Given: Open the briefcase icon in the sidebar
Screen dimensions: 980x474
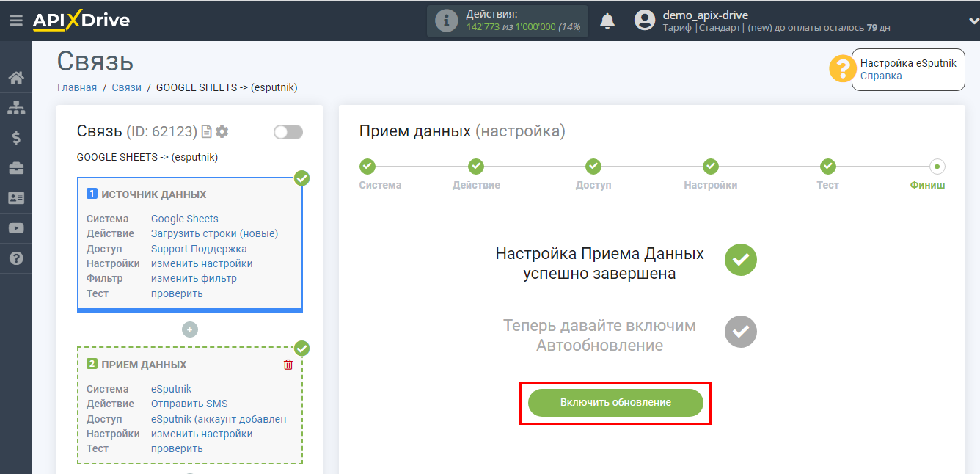Looking at the screenshot, I should pyautogui.click(x=16, y=168).
